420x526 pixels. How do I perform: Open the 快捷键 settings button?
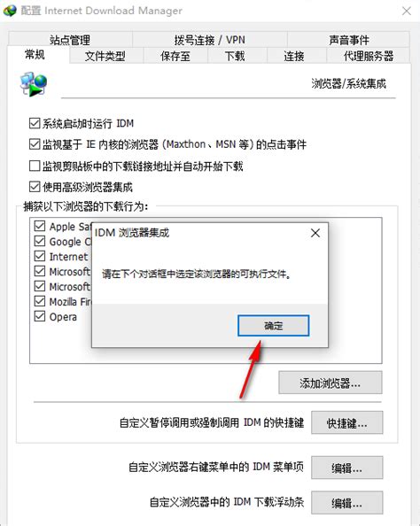(x=346, y=422)
